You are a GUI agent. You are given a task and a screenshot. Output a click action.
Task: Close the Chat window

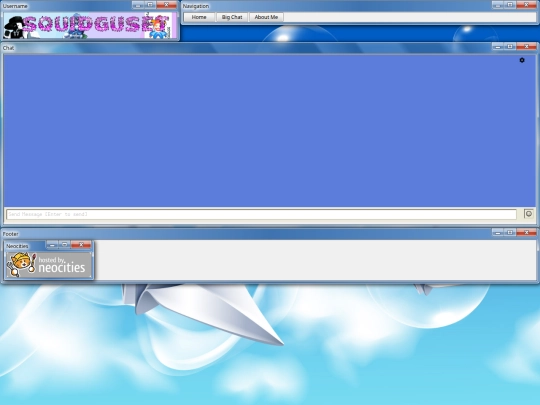(x=526, y=47)
